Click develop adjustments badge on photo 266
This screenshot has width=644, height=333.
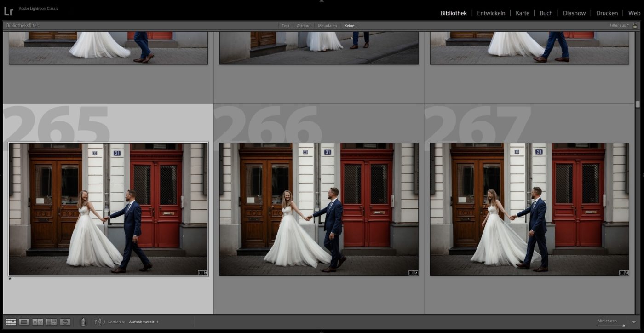[416, 273]
